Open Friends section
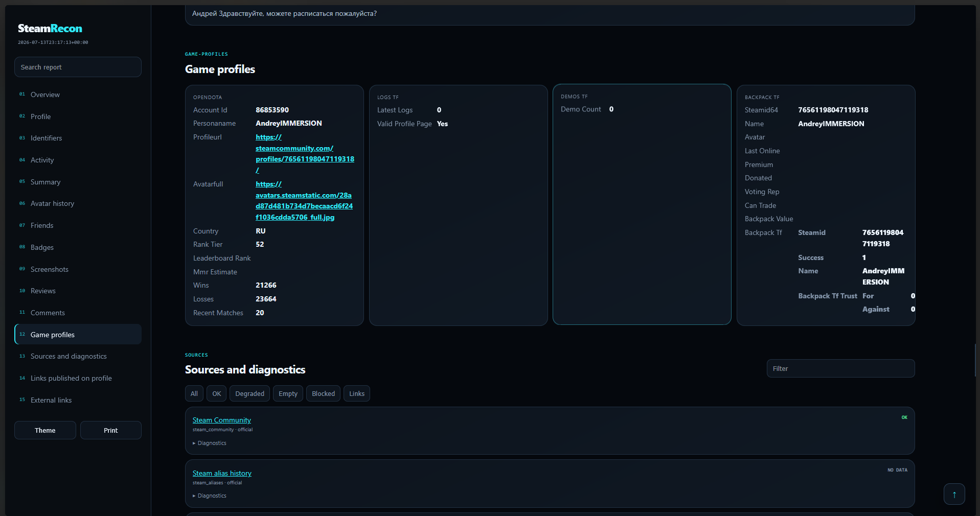 78,225
